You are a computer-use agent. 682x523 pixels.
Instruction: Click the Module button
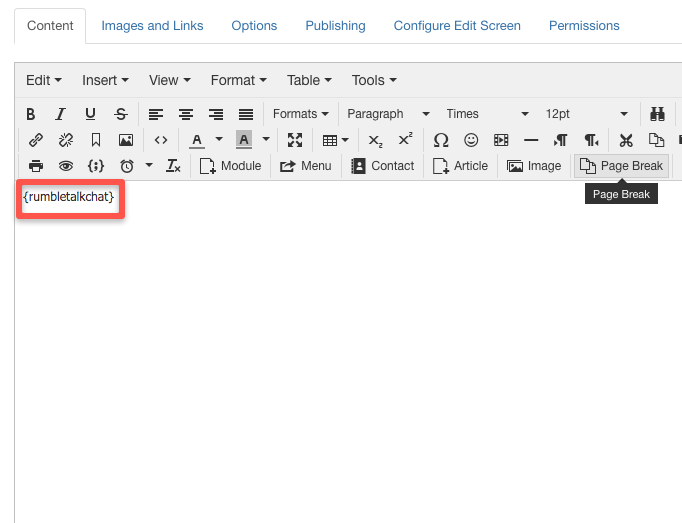point(230,166)
